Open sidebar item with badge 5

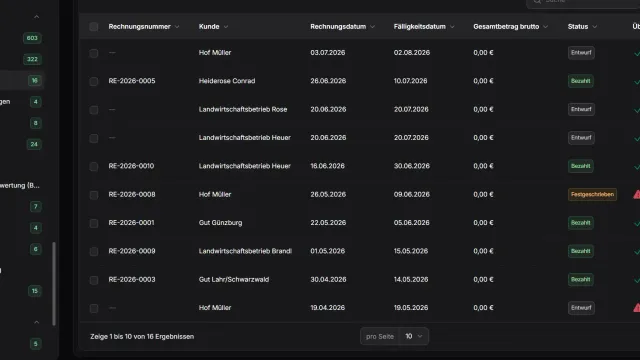pyautogui.click(x=36, y=344)
